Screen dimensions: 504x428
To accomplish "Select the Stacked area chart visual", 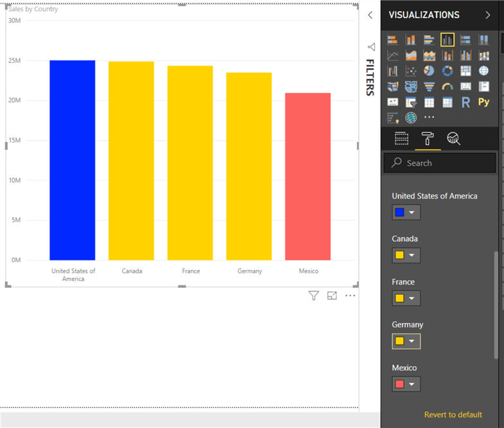I will (429, 55).
